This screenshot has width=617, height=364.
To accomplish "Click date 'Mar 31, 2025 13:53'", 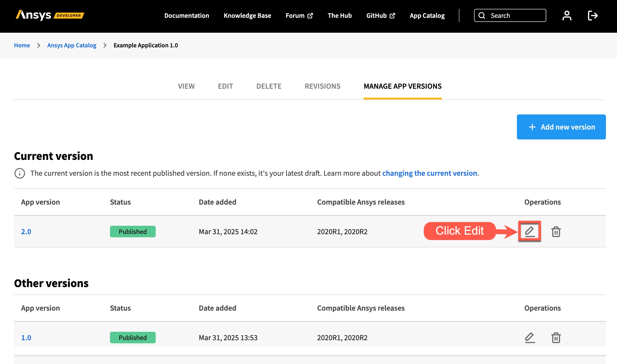I will [228, 338].
